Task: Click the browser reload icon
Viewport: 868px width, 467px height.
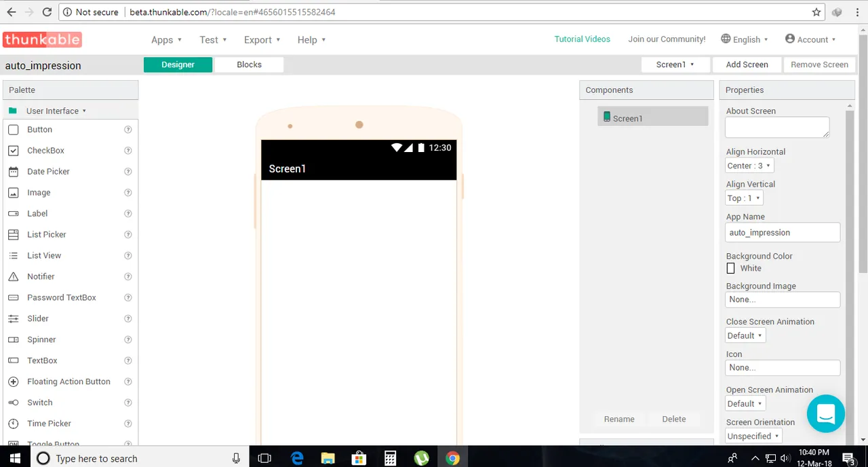Action: [x=47, y=12]
